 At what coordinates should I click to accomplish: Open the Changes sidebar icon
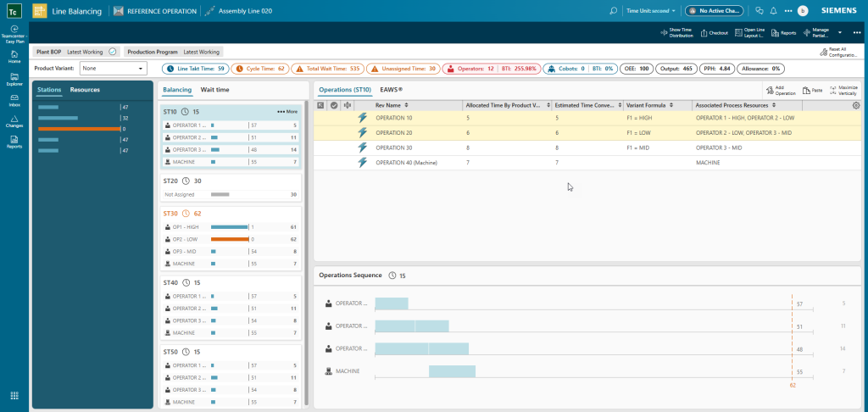click(x=14, y=121)
